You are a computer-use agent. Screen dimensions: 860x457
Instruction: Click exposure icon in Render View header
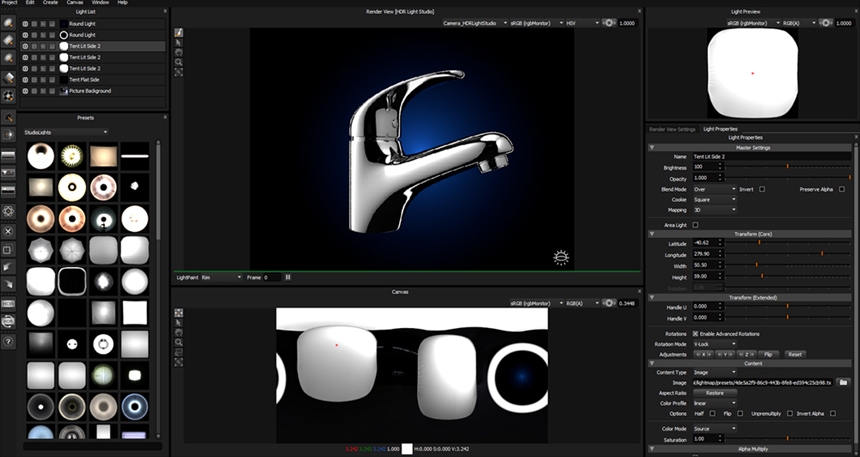point(609,23)
